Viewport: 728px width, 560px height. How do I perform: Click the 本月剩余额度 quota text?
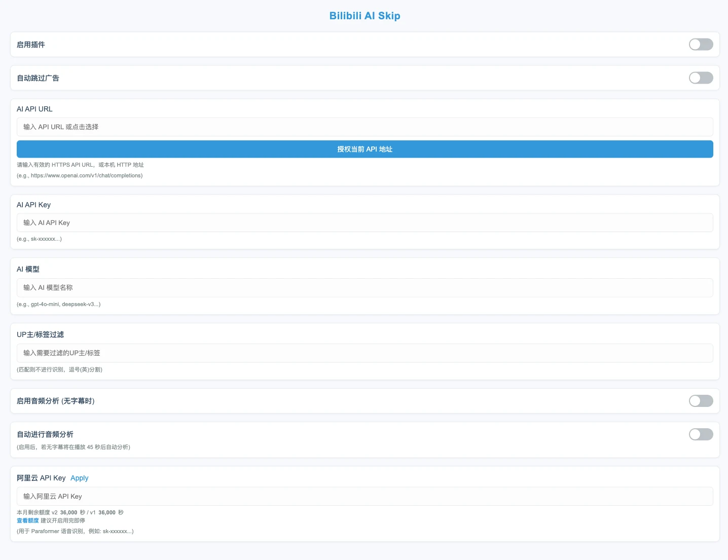click(x=70, y=512)
